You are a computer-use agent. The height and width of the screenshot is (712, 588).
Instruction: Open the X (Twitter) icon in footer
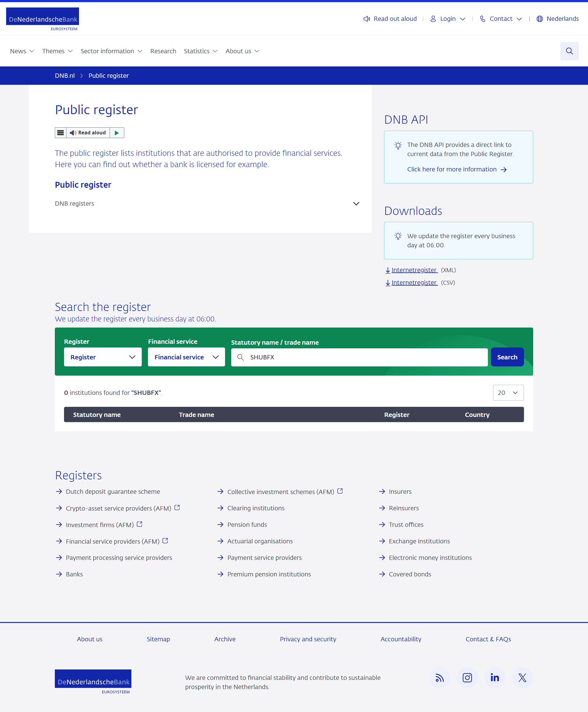pyautogui.click(x=522, y=677)
